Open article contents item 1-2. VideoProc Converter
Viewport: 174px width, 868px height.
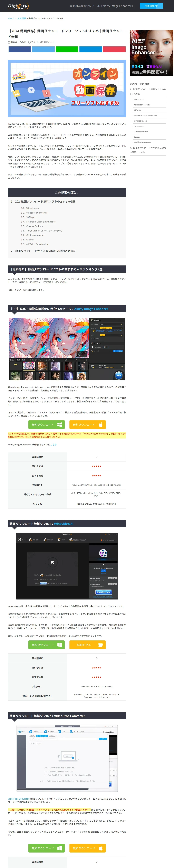(x=34, y=213)
